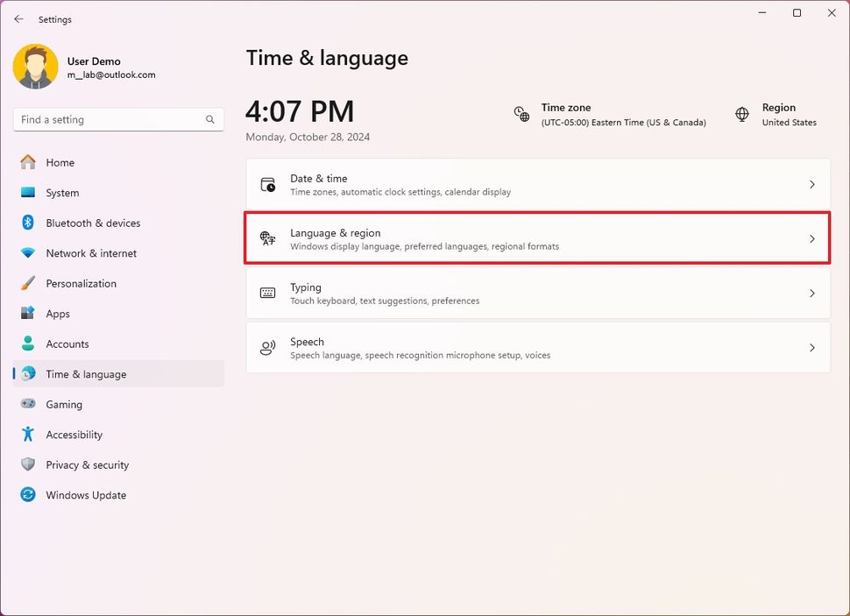Screen dimensions: 850x616
Task: Click the Time zone globe icon
Action: [522, 115]
